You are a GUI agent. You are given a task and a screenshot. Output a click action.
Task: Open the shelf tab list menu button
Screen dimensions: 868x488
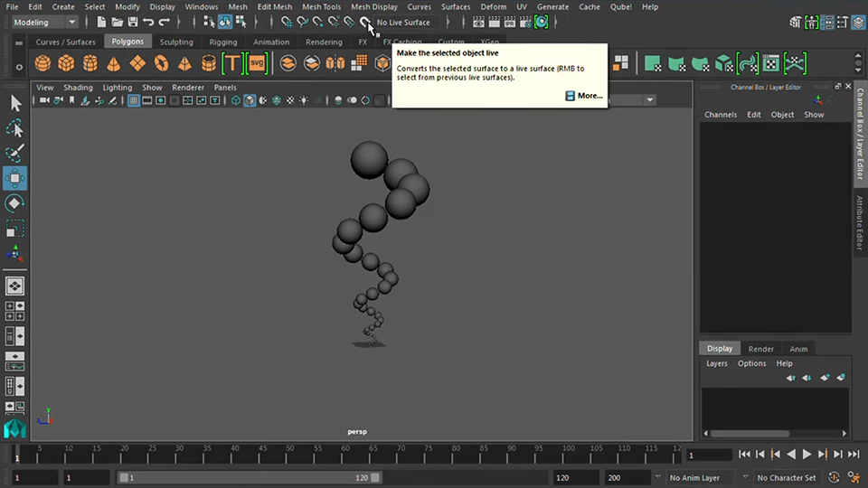[x=19, y=42]
